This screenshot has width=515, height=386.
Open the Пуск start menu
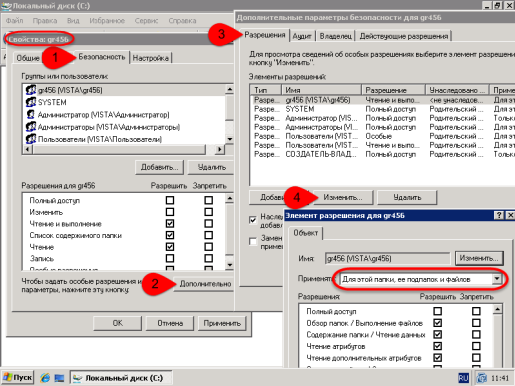[17, 377]
